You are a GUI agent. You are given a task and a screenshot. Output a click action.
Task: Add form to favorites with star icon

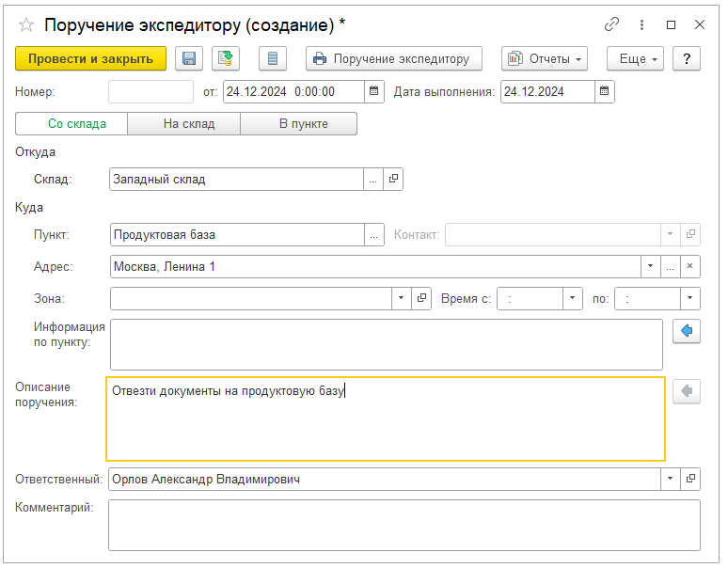click(26, 25)
